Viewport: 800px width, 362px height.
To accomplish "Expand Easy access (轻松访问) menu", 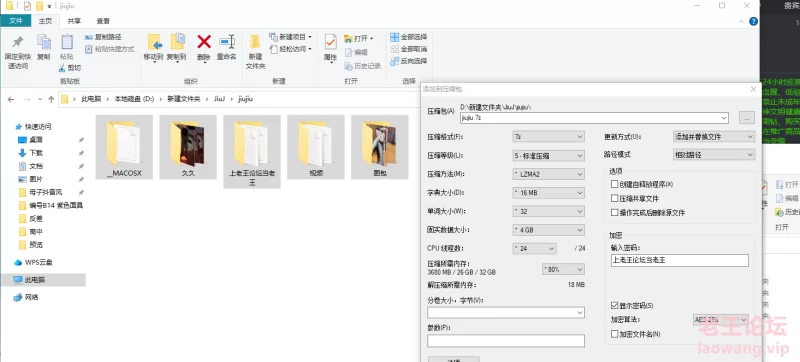I will 290,49.
